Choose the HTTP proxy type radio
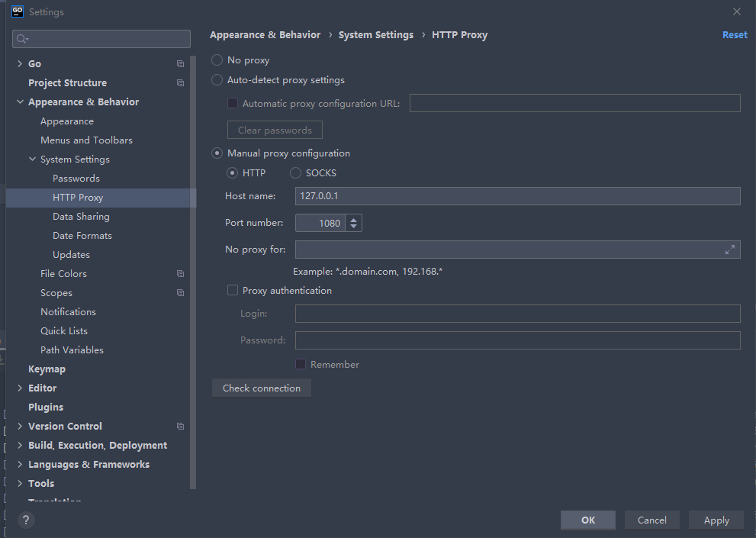 click(233, 172)
